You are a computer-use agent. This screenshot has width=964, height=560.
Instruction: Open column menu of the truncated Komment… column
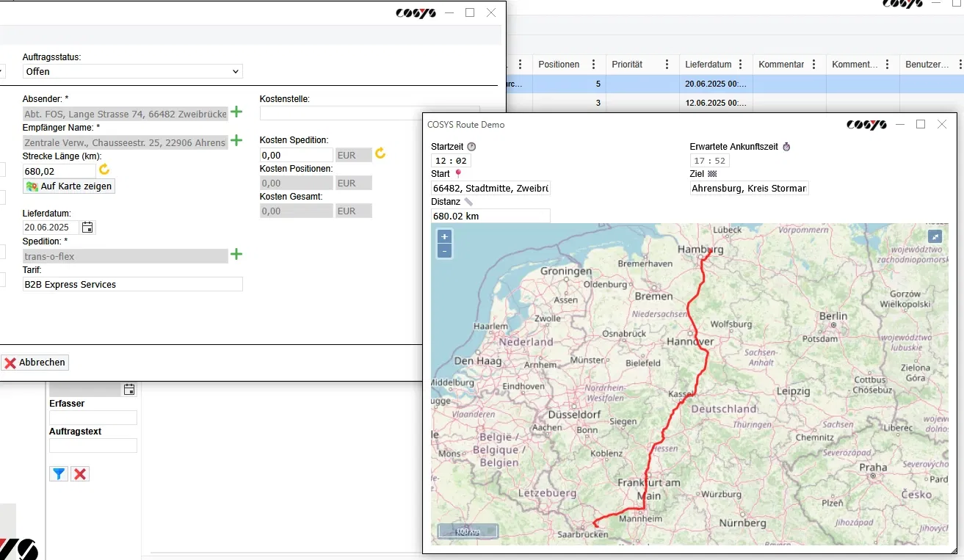click(x=888, y=65)
